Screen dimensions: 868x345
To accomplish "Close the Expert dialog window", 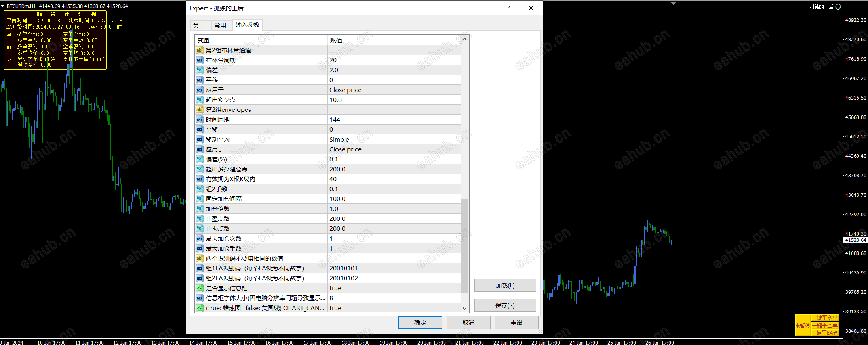I will (x=531, y=8).
